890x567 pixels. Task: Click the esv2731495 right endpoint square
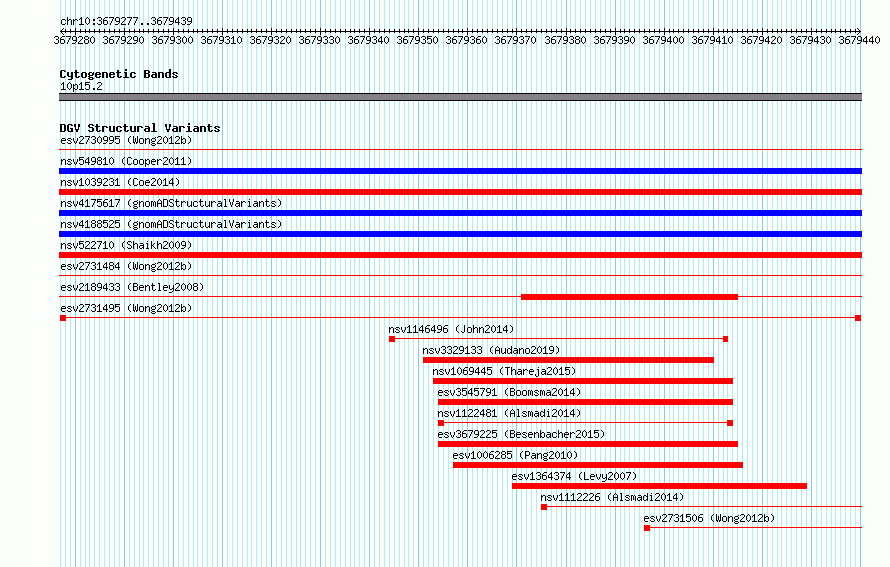[x=858, y=318]
